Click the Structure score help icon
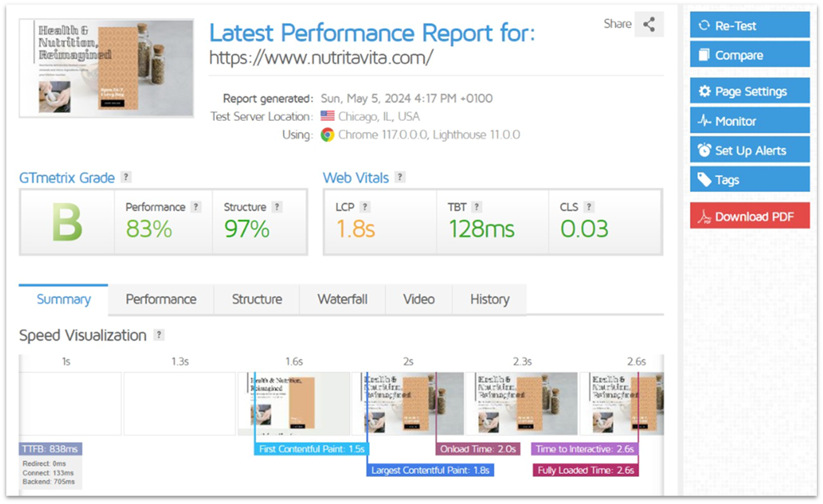The height and width of the screenshot is (504, 823). (277, 207)
